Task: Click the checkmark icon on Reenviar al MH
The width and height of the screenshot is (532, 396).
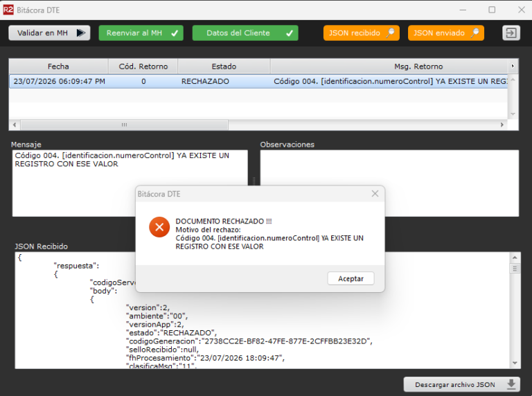Action: (x=175, y=33)
